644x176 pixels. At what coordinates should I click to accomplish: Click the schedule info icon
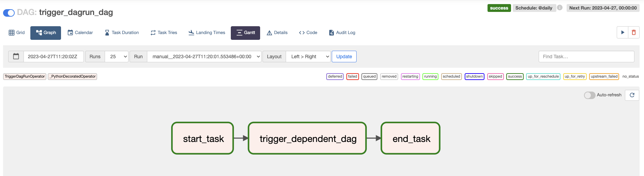point(560,8)
